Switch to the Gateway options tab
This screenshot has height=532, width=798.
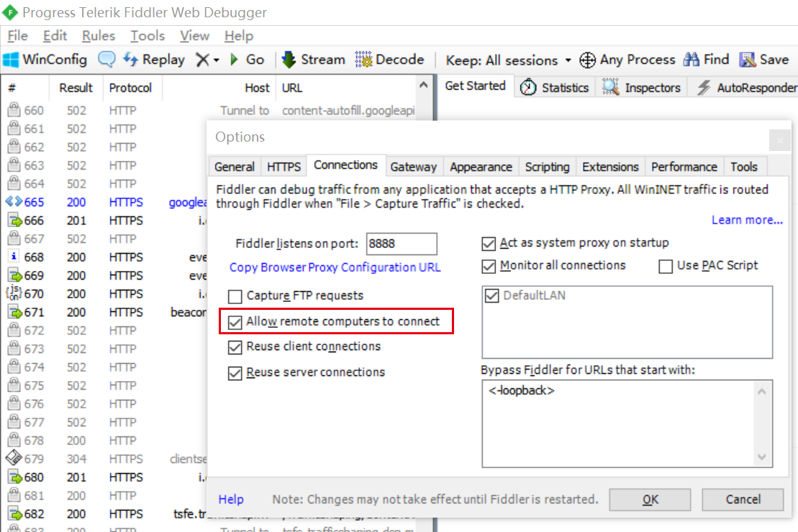click(x=413, y=167)
